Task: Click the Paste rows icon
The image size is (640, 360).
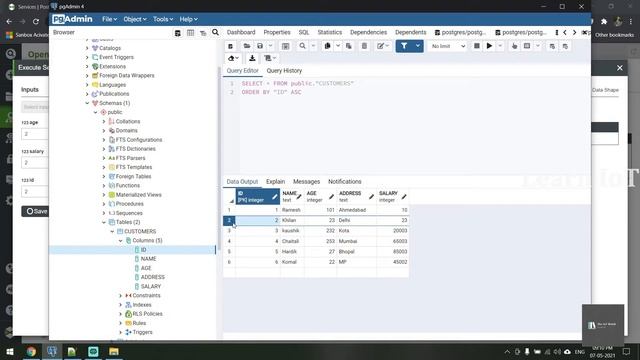Action: click(349, 46)
